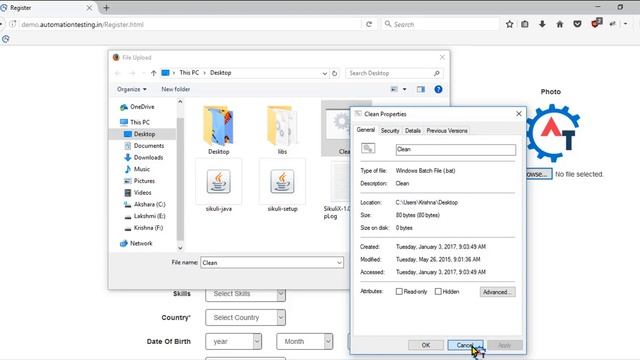
Task: Open drive Krishna (F:)
Action: (x=144, y=228)
